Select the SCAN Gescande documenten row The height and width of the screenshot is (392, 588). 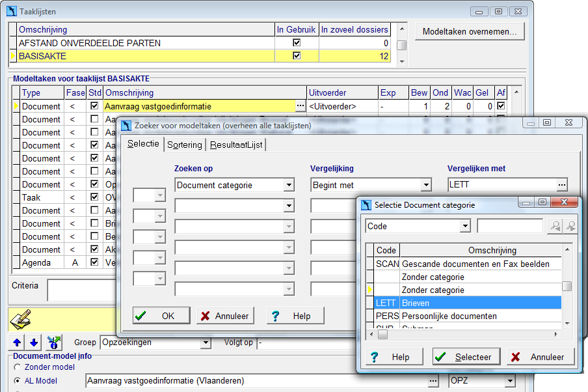tap(468, 264)
